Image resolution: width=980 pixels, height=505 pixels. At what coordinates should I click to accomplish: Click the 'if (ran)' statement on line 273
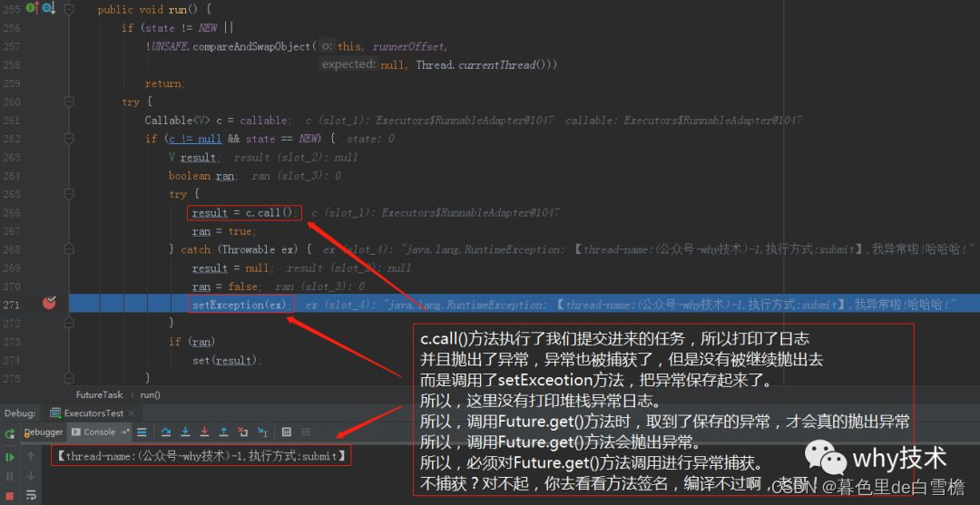[x=191, y=342]
